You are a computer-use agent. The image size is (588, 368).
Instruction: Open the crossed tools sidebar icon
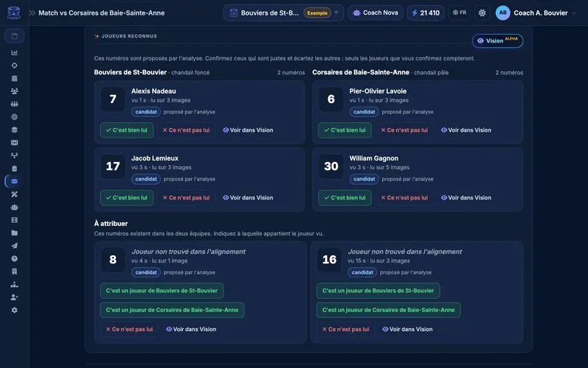point(14,194)
